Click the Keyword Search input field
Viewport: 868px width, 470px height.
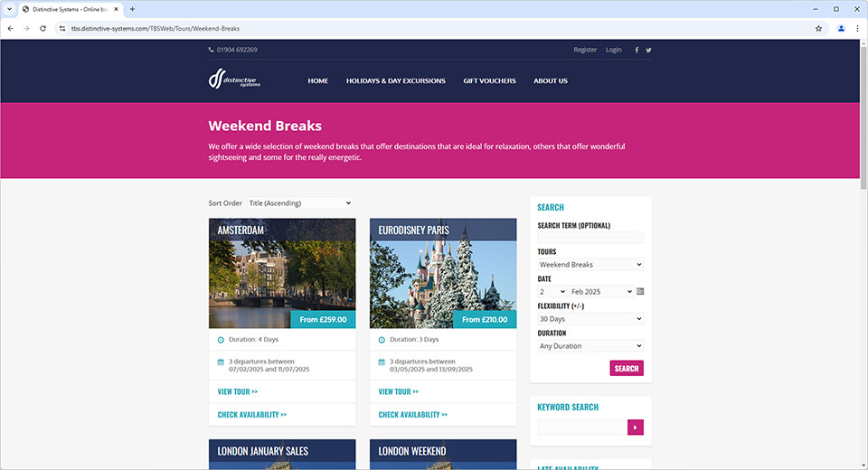click(582, 427)
